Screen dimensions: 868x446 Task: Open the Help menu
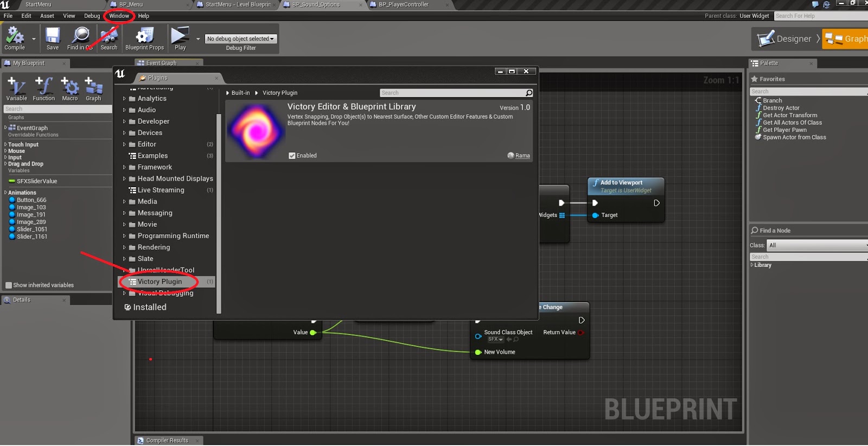click(144, 16)
